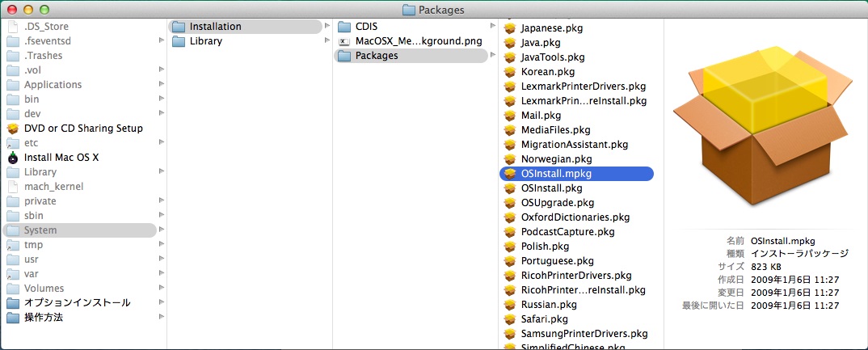Expand the Packages folder arrow
868x350 pixels.
coord(493,56)
